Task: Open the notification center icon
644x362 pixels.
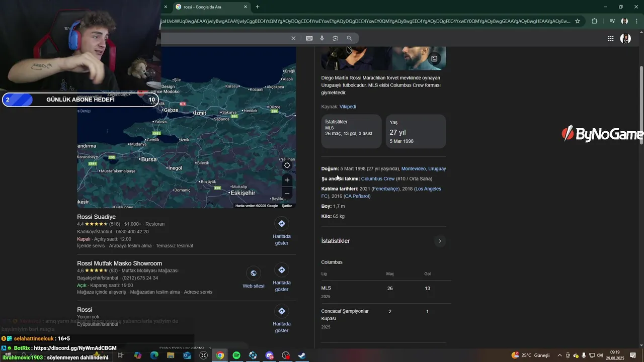Action: pos(633,355)
